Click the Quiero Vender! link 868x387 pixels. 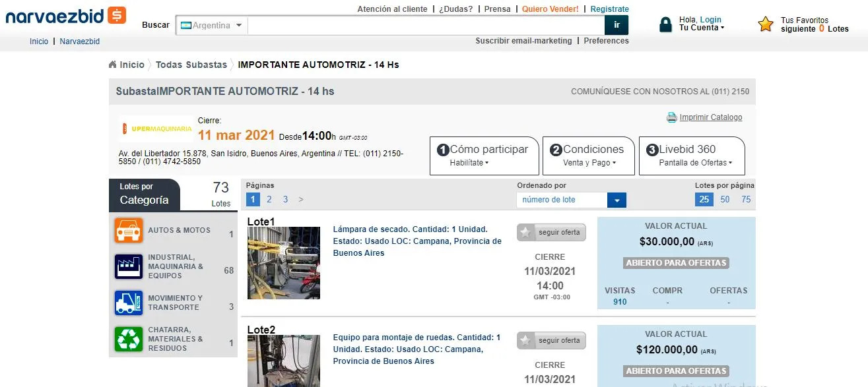pos(550,9)
